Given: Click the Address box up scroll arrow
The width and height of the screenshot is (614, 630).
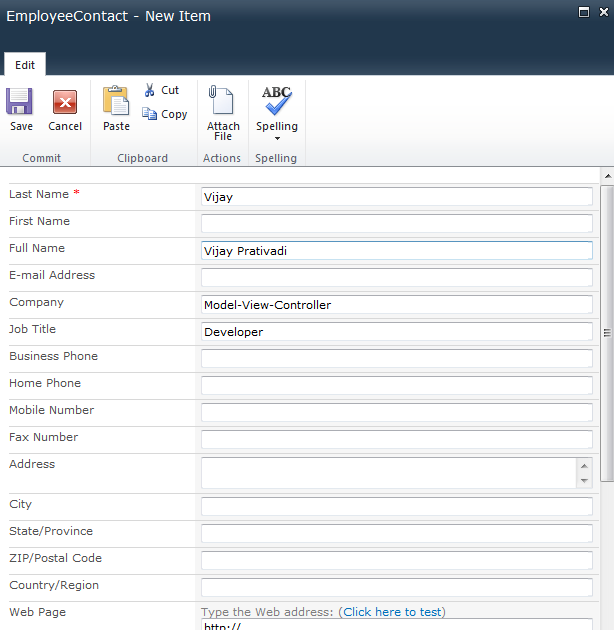Looking at the screenshot, I should 584,466.
